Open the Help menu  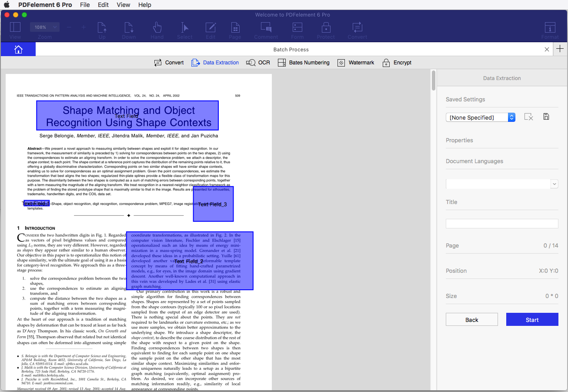[145, 5]
